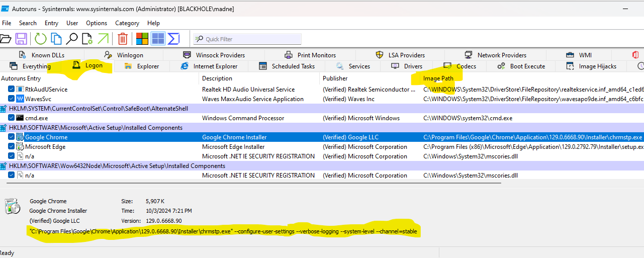Switch to the Logon tab
This screenshot has width=644, height=258.
[87, 65]
